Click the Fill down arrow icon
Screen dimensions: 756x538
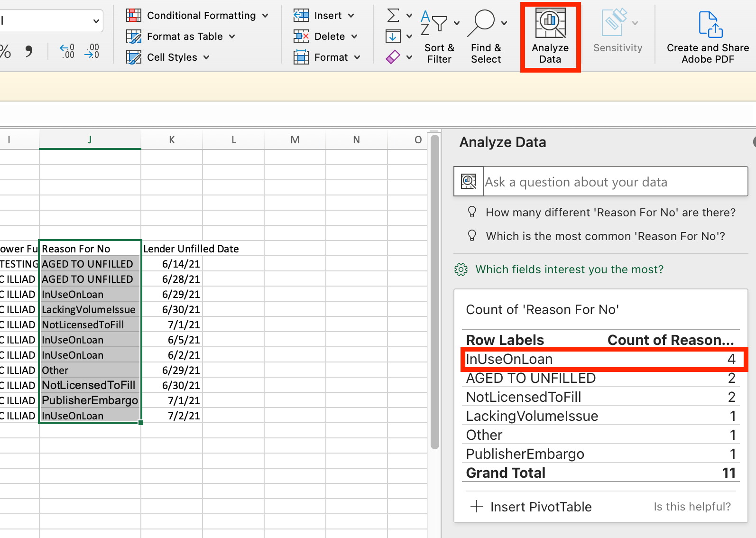click(x=393, y=36)
